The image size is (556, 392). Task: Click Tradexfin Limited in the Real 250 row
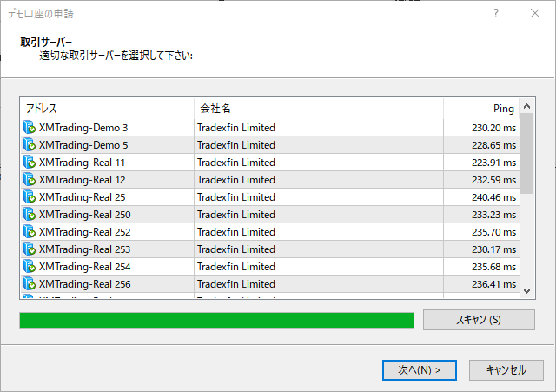coord(236,215)
